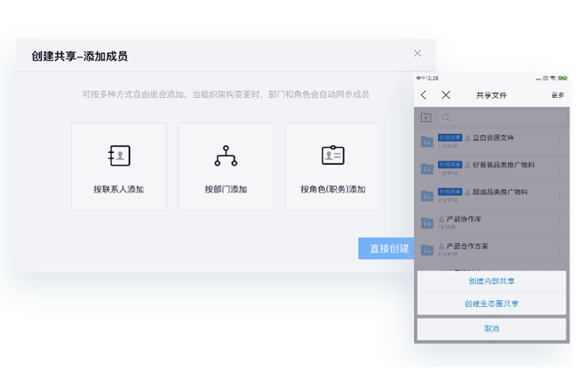Expand more options for 产品协作库
This screenshot has width=588, height=392.
(x=559, y=223)
